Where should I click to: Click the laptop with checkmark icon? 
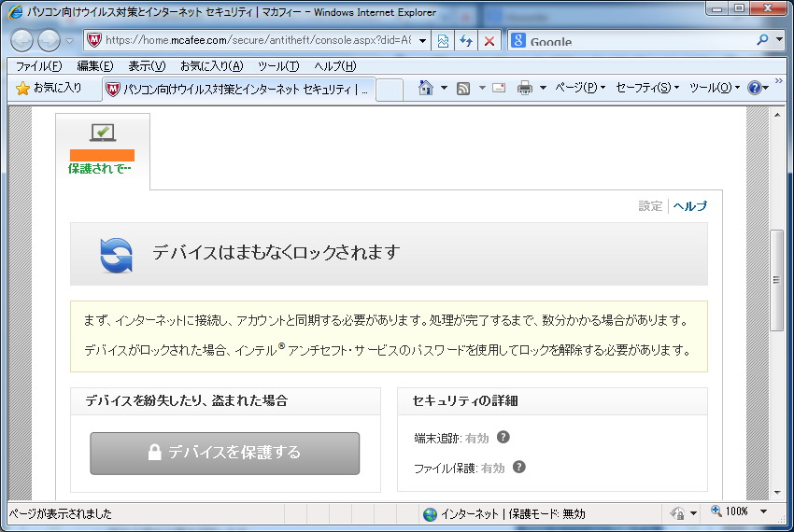tap(103, 133)
